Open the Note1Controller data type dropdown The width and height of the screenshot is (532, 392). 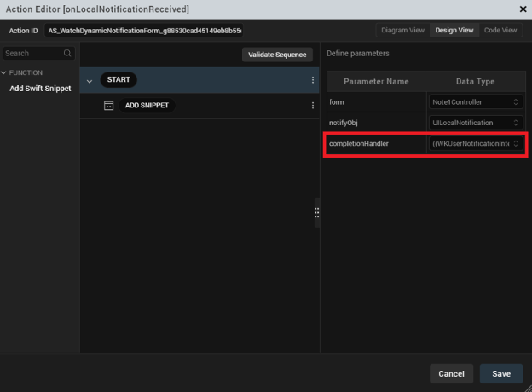pyautogui.click(x=476, y=102)
